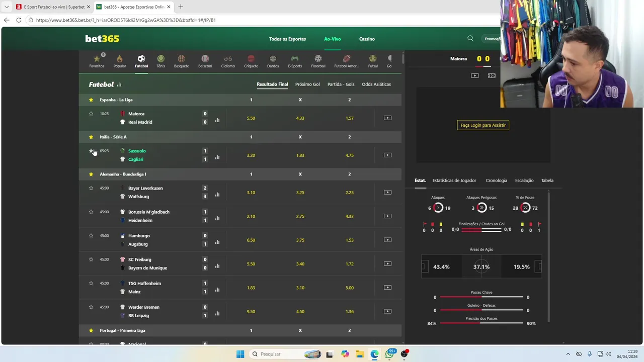Open the Tabela tab
644x362 pixels.
coord(547,180)
